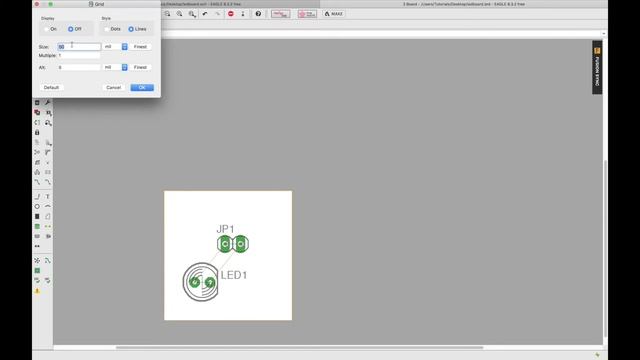This screenshot has height=360, width=640.
Task: Select the Polygon tool
Action: coord(48,216)
